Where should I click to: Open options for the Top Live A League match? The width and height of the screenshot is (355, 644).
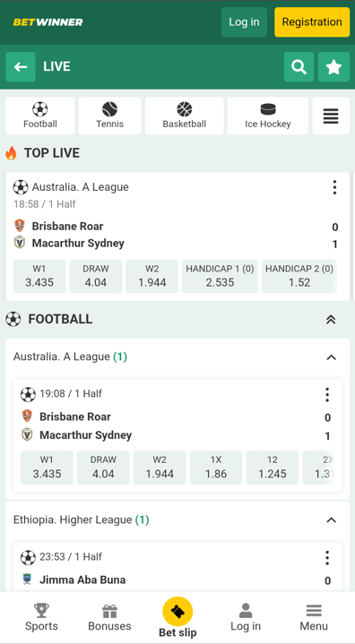coord(335,187)
